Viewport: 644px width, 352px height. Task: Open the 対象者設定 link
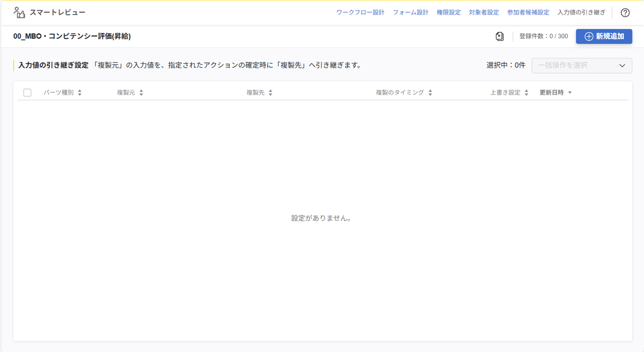coord(484,12)
